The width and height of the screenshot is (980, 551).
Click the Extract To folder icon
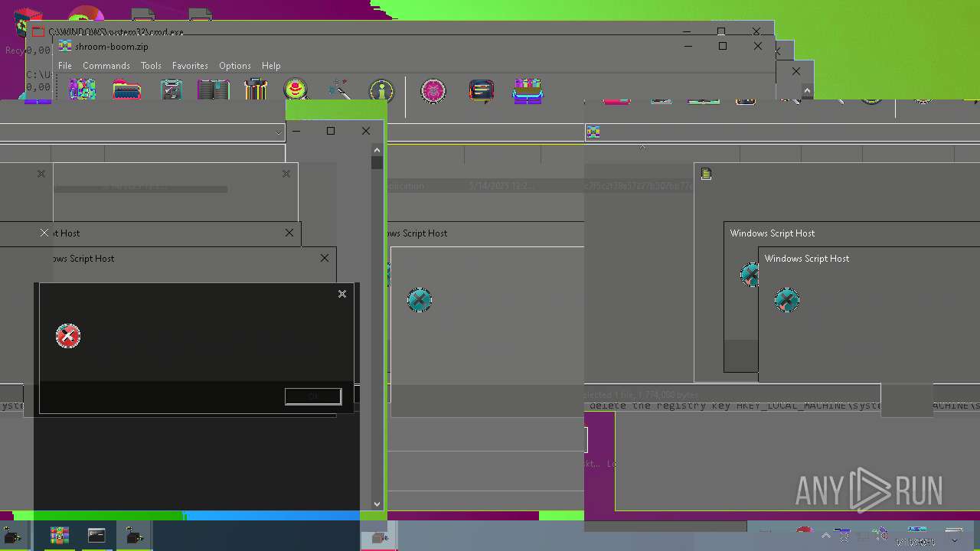[126, 90]
